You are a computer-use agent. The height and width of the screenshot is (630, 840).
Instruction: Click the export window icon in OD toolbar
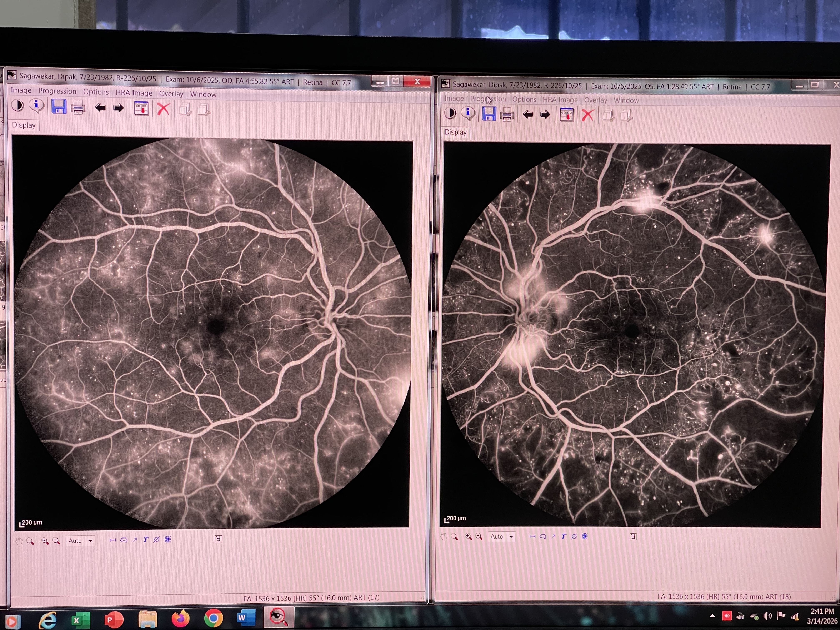point(141,109)
